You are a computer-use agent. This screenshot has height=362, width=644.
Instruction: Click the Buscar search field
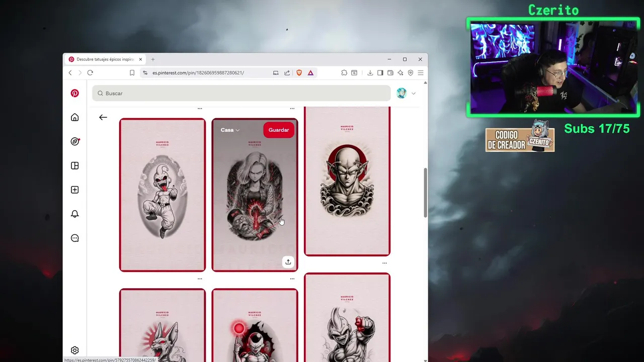242,93
